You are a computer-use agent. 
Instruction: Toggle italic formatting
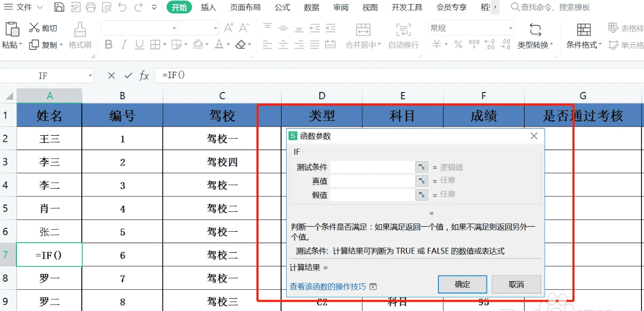coord(124,45)
